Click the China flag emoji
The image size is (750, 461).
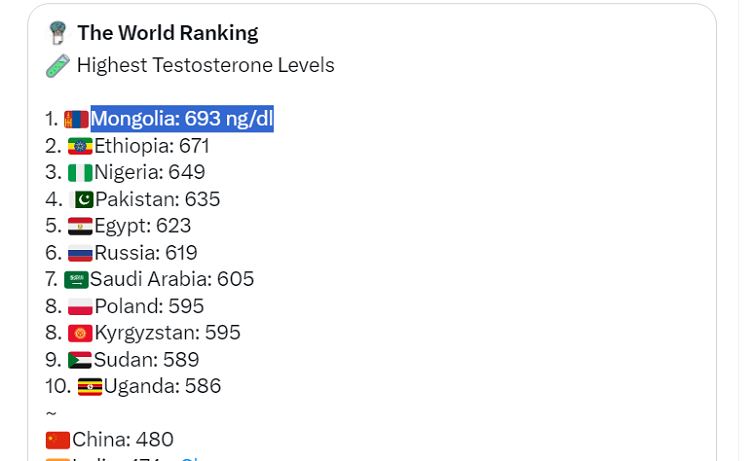[x=58, y=440]
